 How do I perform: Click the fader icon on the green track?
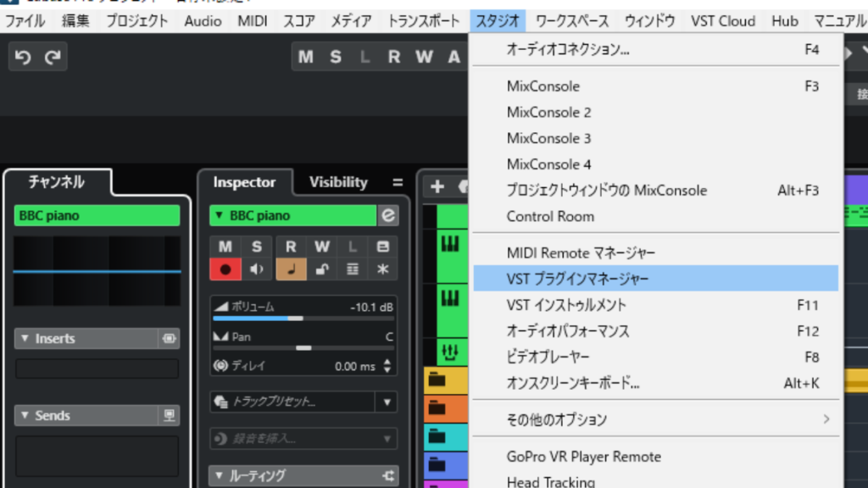click(x=448, y=351)
